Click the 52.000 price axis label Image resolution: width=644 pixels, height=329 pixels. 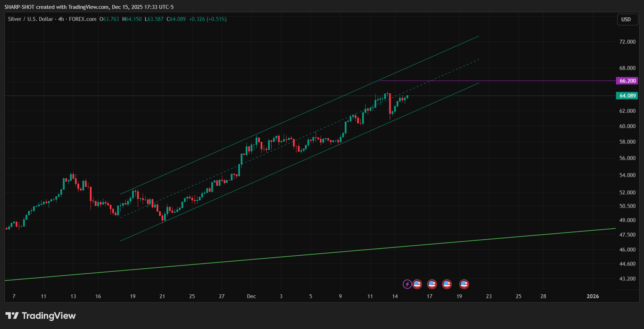coord(627,193)
